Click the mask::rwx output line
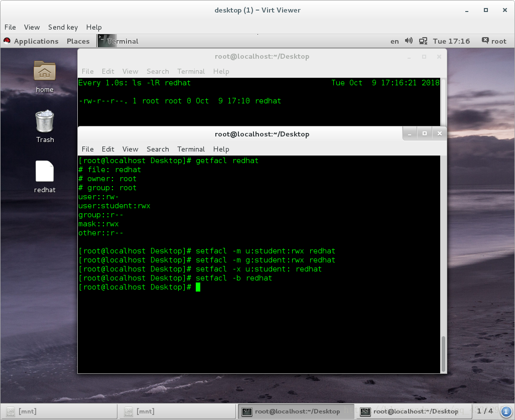 (x=98, y=224)
